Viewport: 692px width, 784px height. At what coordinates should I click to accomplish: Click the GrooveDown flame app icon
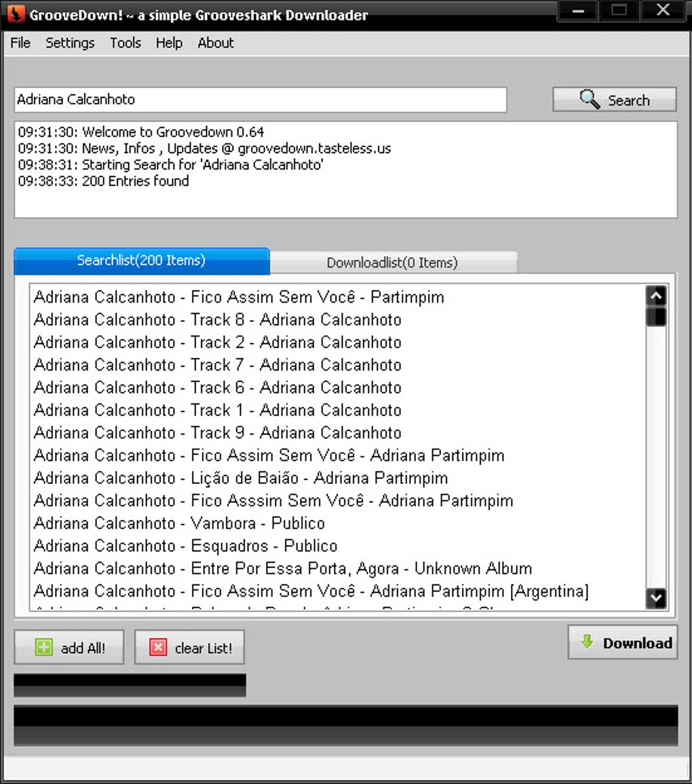(16, 14)
